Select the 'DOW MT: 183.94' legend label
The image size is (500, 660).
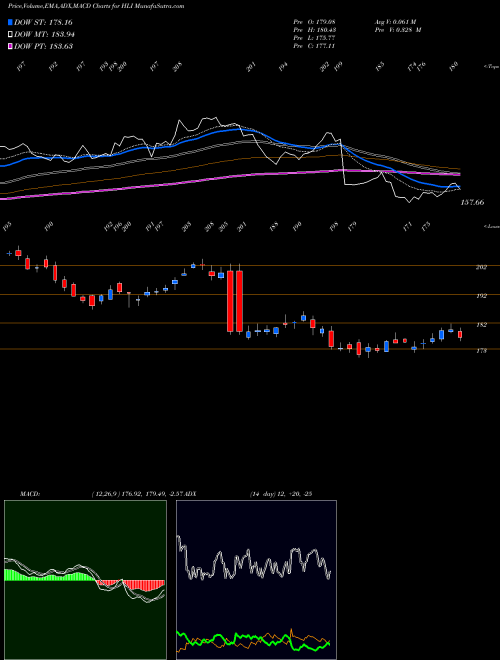tap(45, 34)
